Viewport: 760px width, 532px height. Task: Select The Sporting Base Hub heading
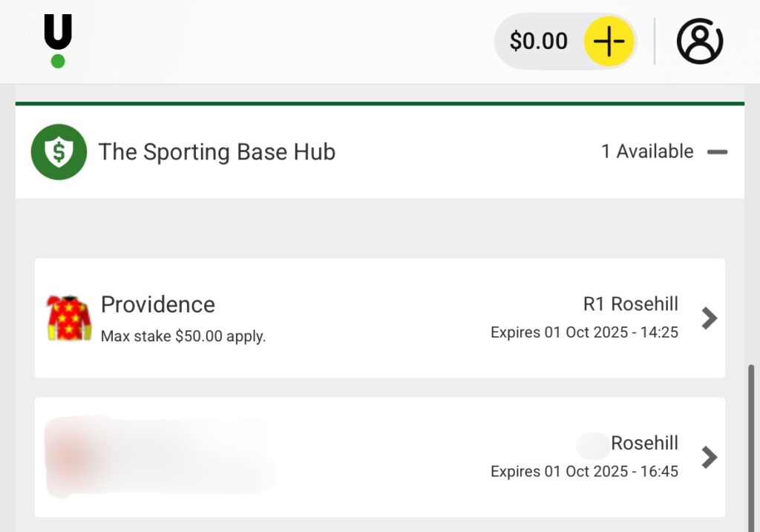point(217,152)
